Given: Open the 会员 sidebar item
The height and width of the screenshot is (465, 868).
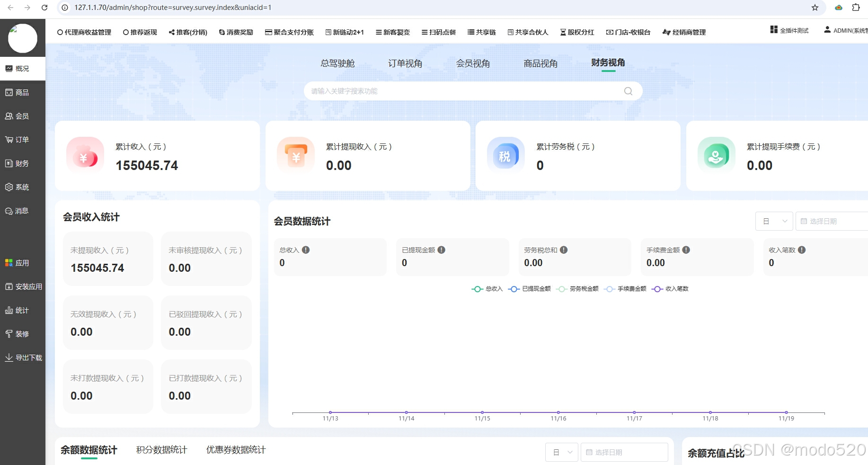Looking at the screenshot, I should (22, 116).
